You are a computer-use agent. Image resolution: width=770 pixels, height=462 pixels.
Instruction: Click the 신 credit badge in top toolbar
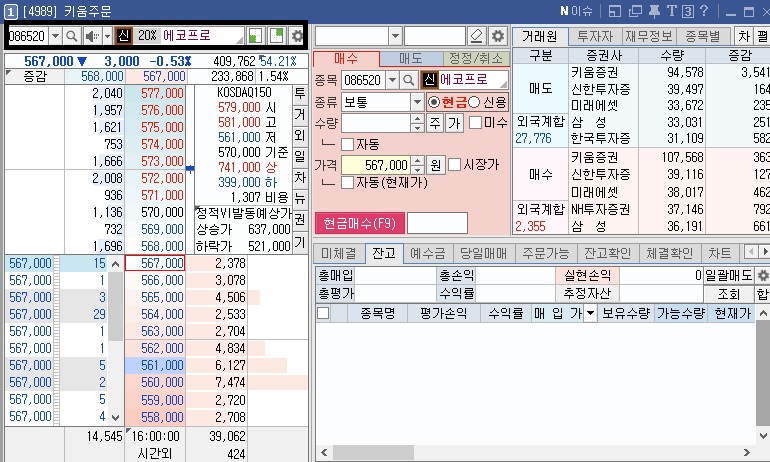tap(124, 36)
